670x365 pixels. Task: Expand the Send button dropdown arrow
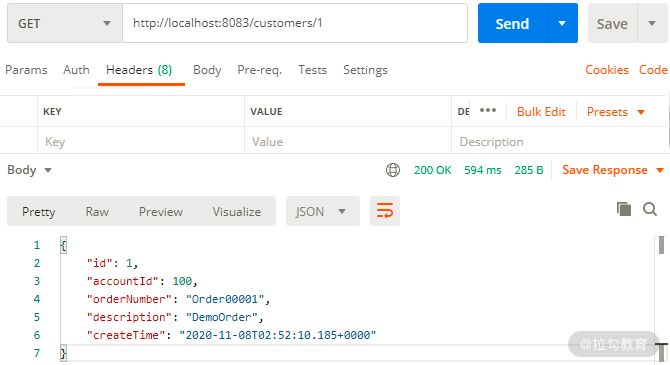pyautogui.click(x=562, y=24)
